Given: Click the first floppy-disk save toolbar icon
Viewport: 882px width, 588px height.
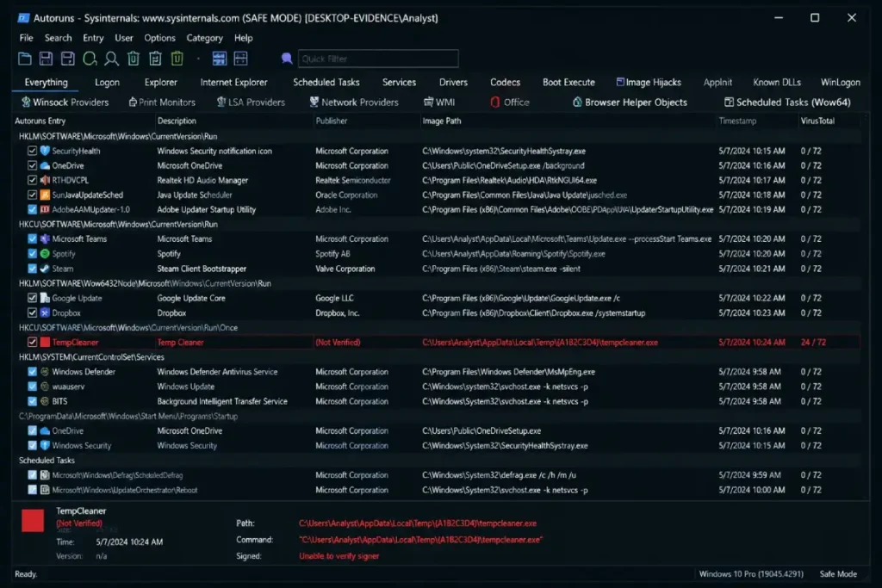Looking at the screenshot, I should tap(47, 59).
